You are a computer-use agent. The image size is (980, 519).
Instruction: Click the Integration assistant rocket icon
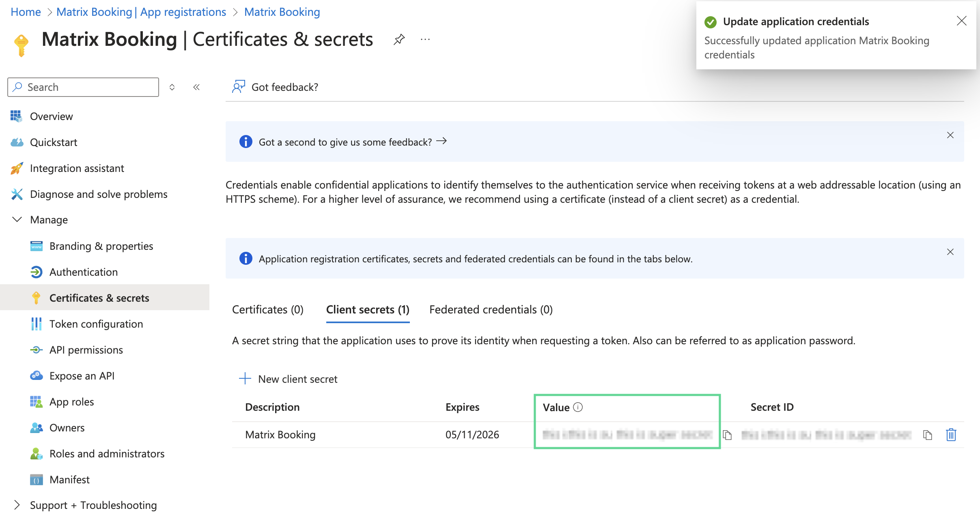pyautogui.click(x=17, y=168)
